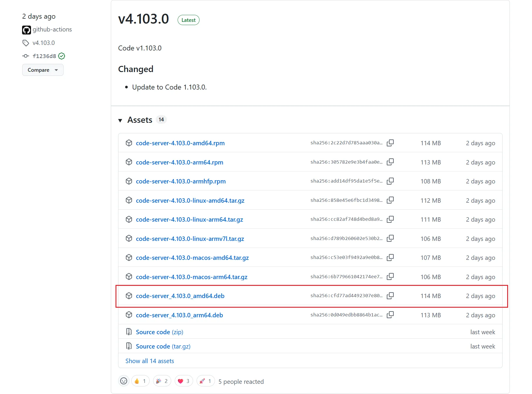Open the v4.103.0 tag link in sidebar
The height and width of the screenshot is (394, 532).
tap(44, 43)
